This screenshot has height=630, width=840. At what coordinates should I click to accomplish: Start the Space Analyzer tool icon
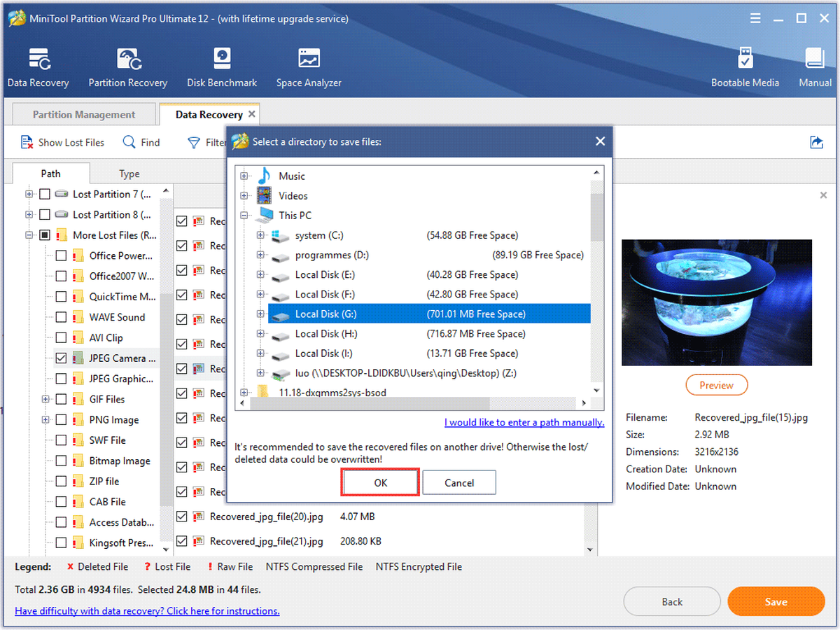pos(309,59)
